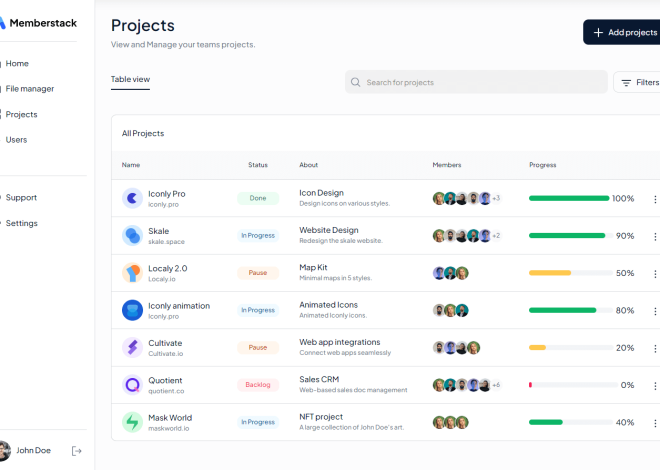The image size is (660, 470).
Task: Click the 'skale.space' URL text
Action: pyautogui.click(x=166, y=242)
